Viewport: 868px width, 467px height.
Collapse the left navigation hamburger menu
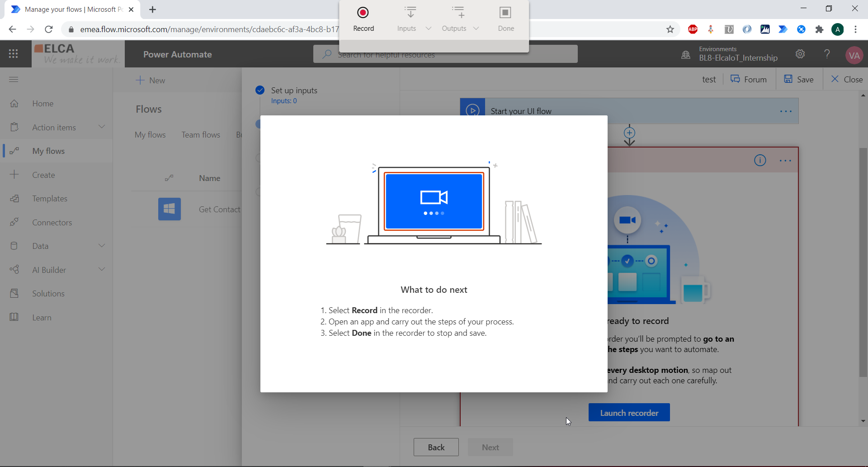[x=14, y=80]
